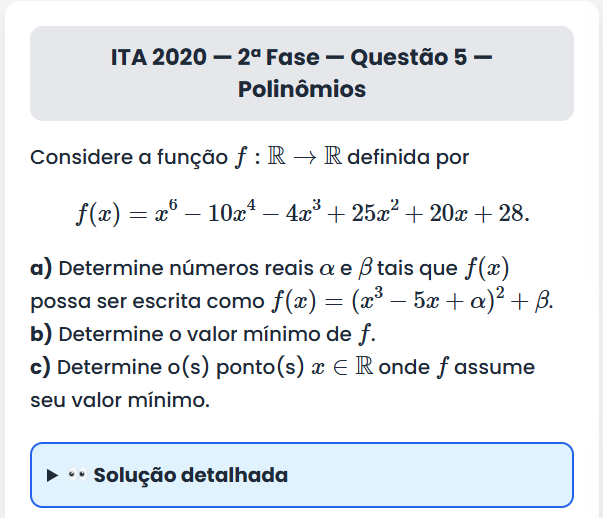Screen dimensions: 603x518
Task: Click the beta symbol after 'reais α e'
Action: (364, 268)
